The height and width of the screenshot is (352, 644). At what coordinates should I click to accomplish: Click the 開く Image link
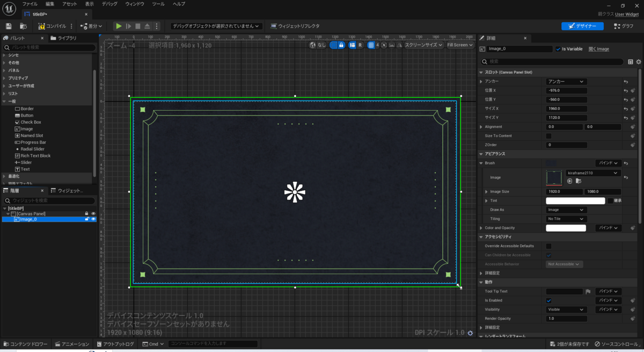pyautogui.click(x=599, y=49)
